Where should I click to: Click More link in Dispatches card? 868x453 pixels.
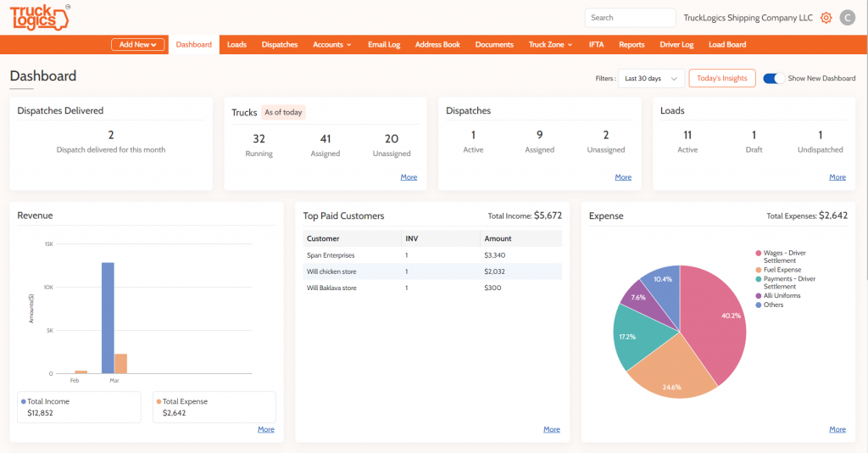(x=623, y=177)
